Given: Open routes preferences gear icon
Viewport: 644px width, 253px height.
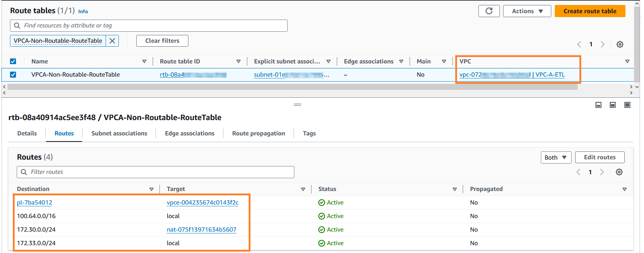Looking at the screenshot, I should (619, 172).
